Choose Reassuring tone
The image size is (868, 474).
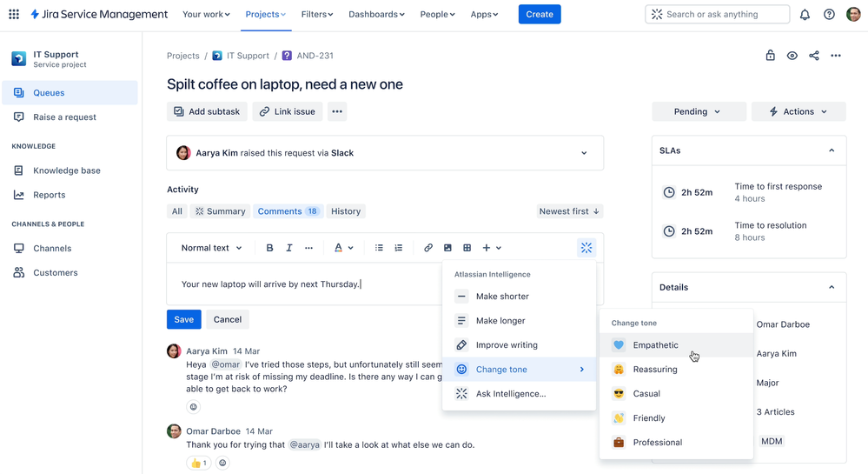pyautogui.click(x=676, y=370)
